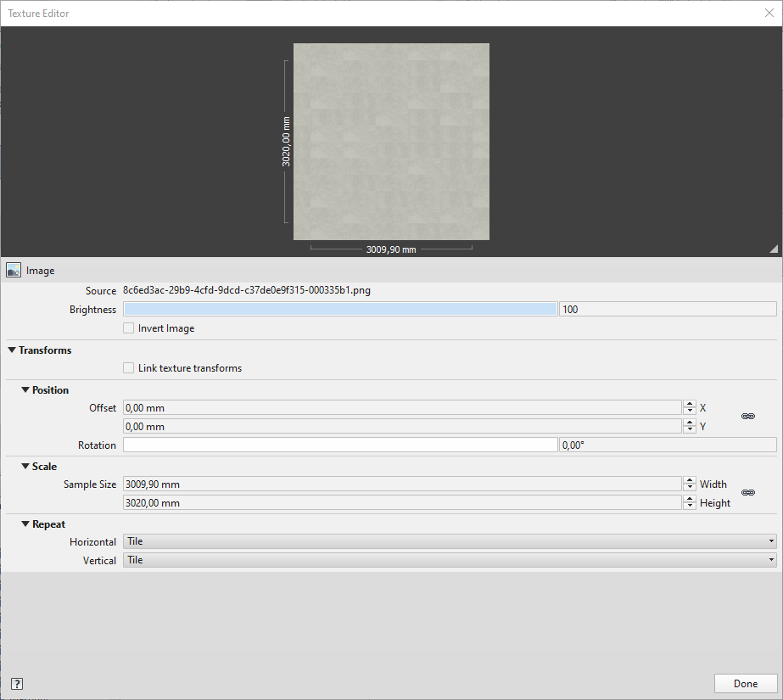This screenshot has width=783, height=700.
Task: Click the Image section panel icon
Action: (13, 269)
